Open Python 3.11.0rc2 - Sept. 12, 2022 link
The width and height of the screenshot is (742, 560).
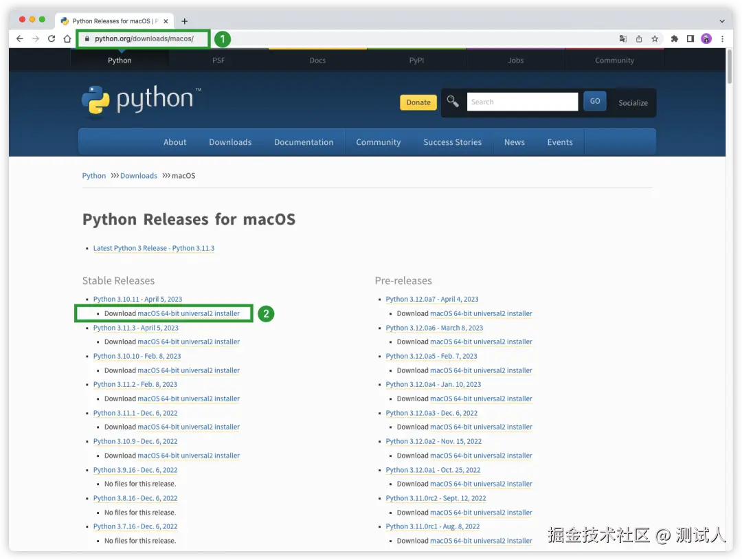[436, 498]
